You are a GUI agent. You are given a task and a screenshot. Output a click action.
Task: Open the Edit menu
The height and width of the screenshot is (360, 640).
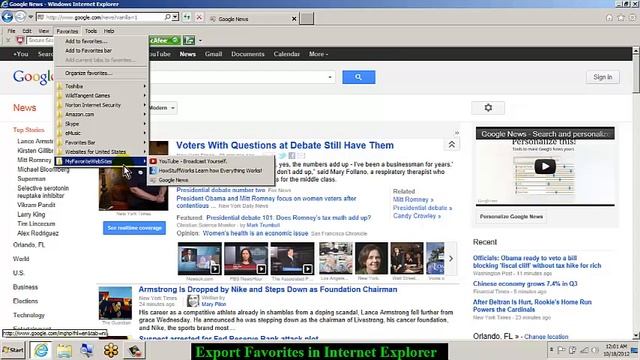click(27, 31)
